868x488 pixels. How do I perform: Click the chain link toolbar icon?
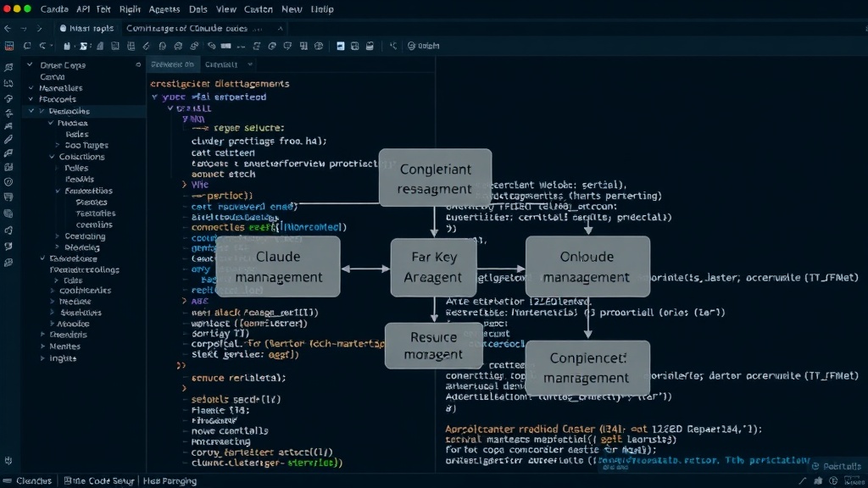(194, 46)
